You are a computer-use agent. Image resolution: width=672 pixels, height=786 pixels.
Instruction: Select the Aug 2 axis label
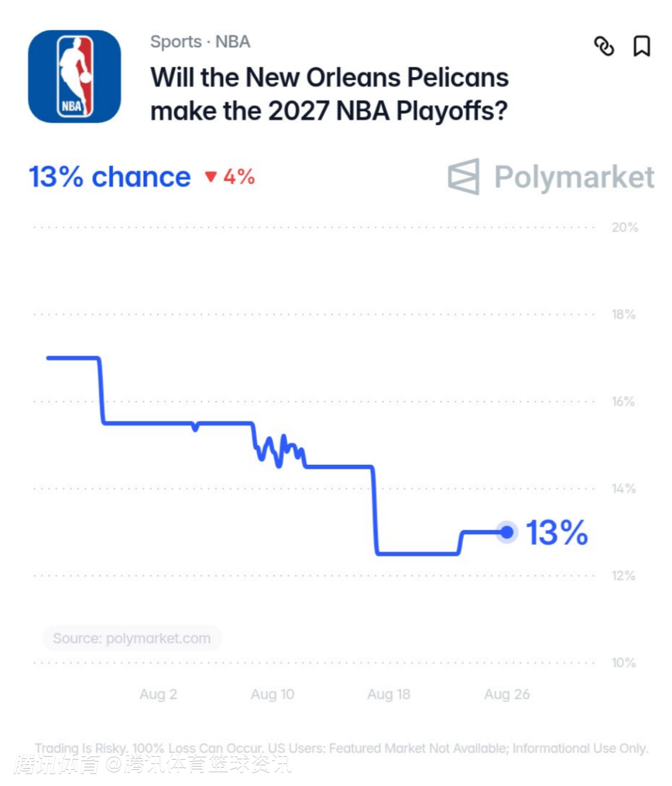(158, 694)
